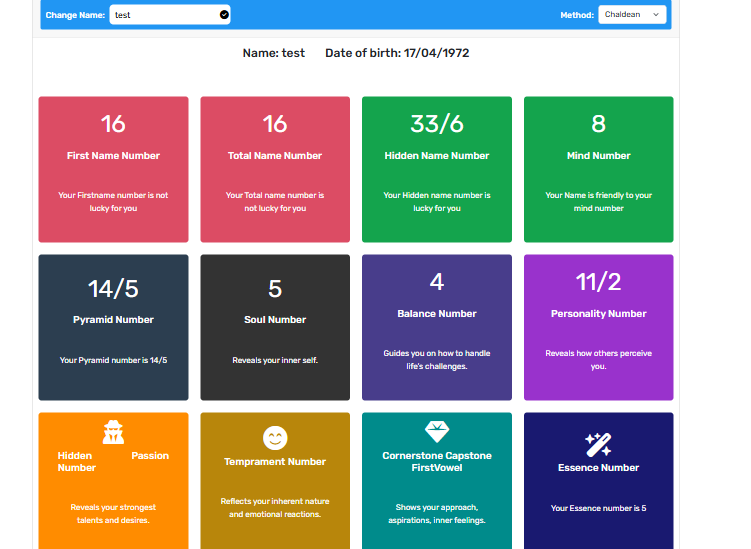Click the magic wand icon on Essence card
This screenshot has width=751, height=549.
pyautogui.click(x=598, y=444)
